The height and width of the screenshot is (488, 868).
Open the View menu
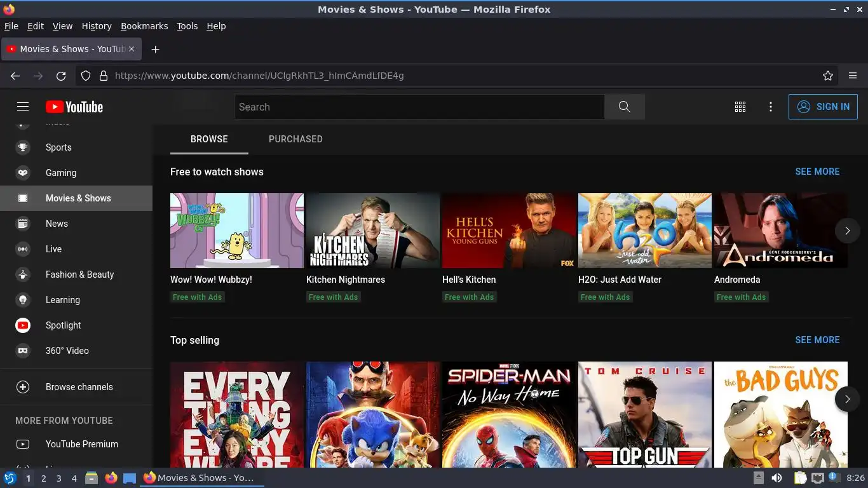62,26
